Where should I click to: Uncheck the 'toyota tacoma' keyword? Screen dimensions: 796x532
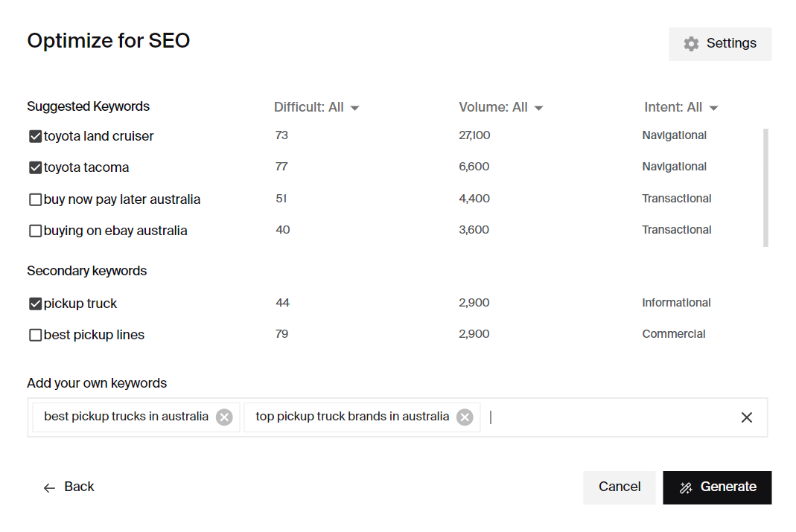(x=35, y=167)
